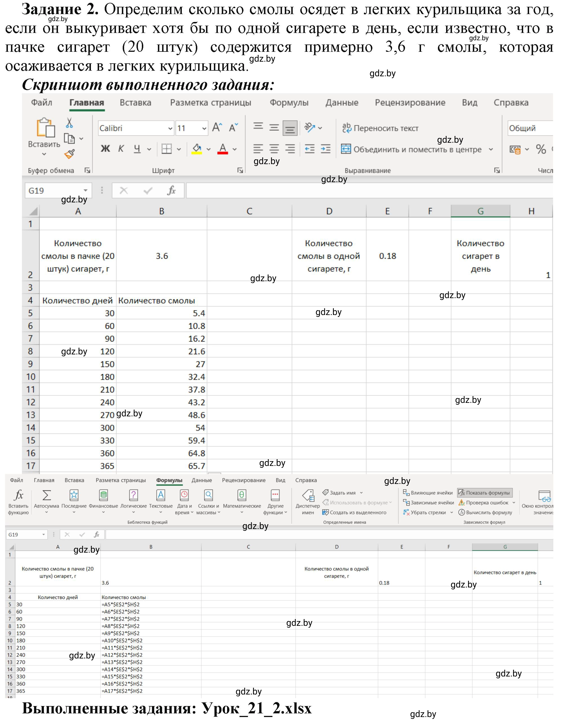Image resolution: width=564 pixels, height=728 pixels.
Task: Open Рецензирование tab in upper ribbon
Action: tap(410, 103)
